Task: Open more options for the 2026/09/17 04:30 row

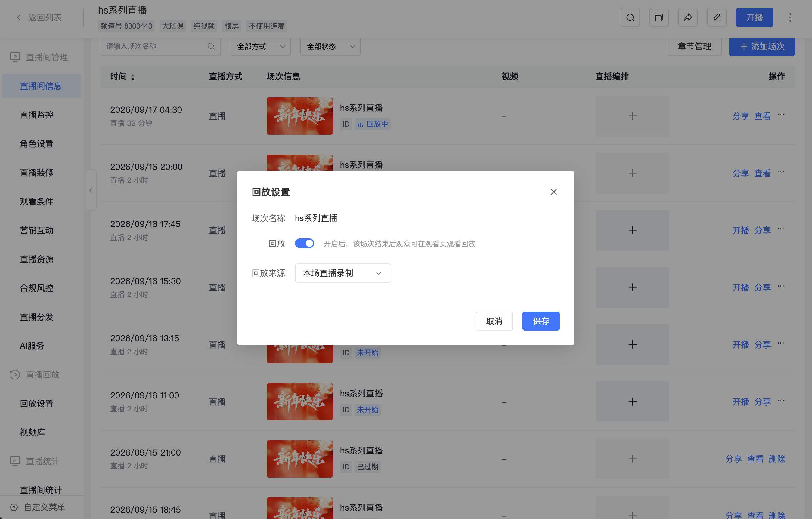Action: pos(781,115)
